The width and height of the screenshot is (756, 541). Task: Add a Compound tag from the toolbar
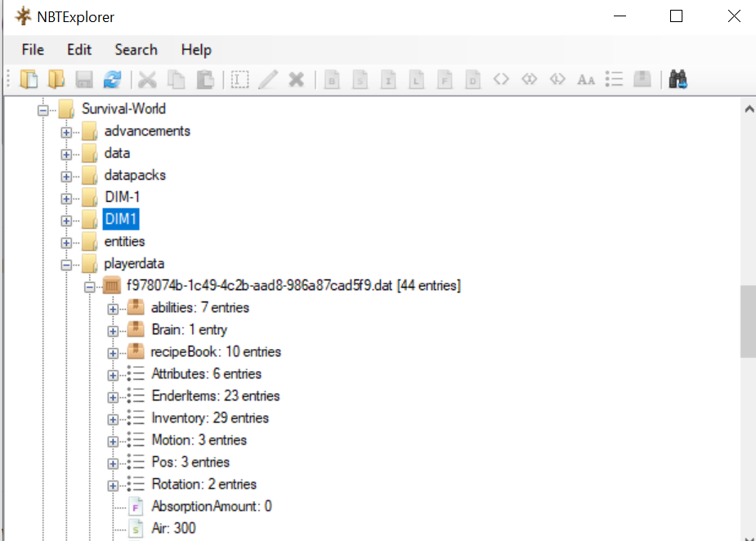pyautogui.click(x=642, y=79)
